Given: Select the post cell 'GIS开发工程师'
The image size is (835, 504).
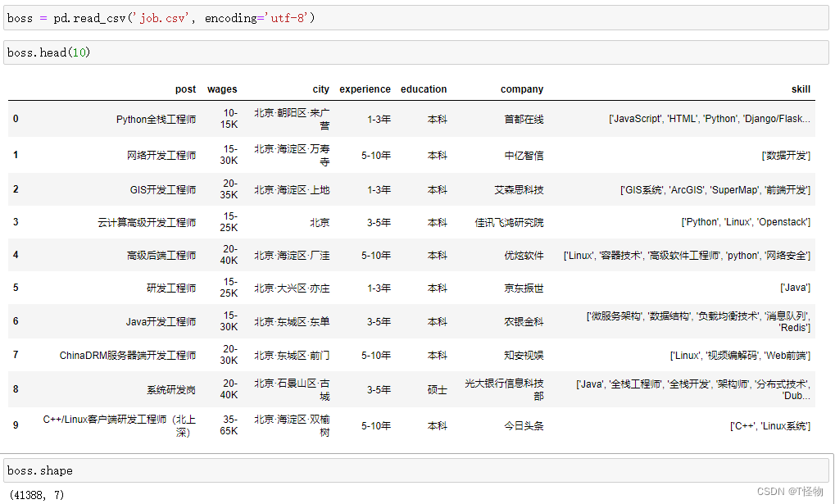Looking at the screenshot, I should coord(163,189).
